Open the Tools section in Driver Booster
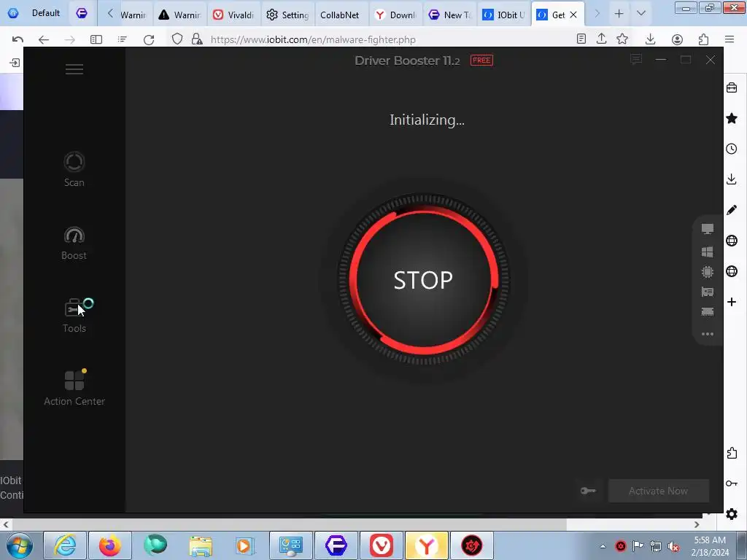The width and height of the screenshot is (747, 560). (x=74, y=316)
